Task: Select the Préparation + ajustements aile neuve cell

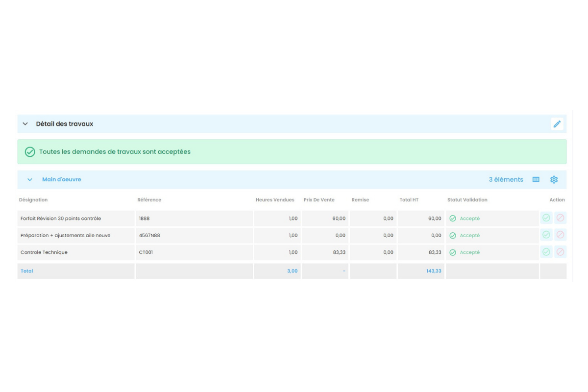Action: point(76,235)
